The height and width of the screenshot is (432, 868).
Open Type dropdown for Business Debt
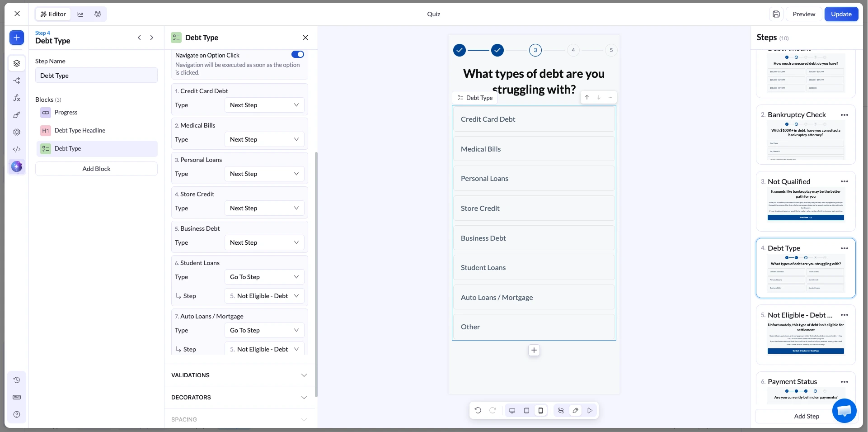(x=264, y=242)
